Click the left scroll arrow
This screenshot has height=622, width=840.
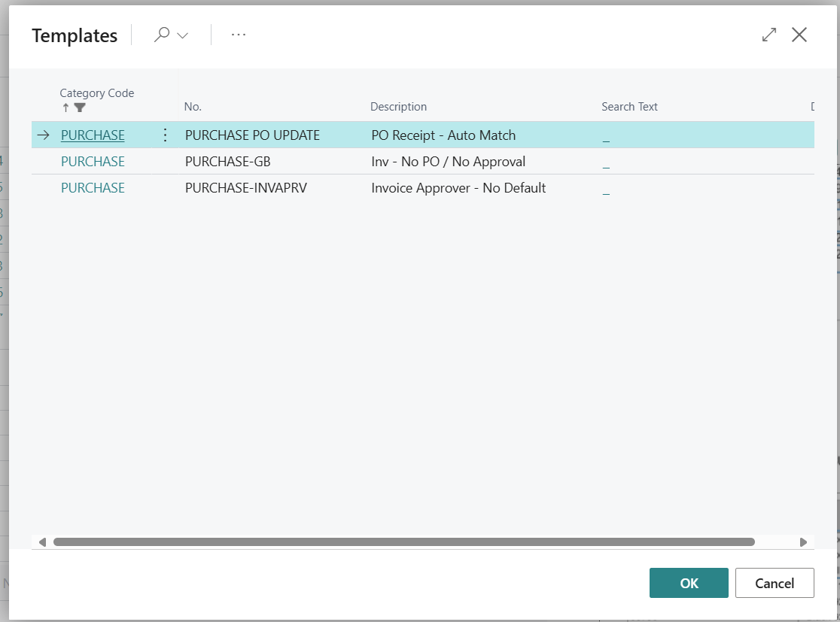(x=42, y=542)
